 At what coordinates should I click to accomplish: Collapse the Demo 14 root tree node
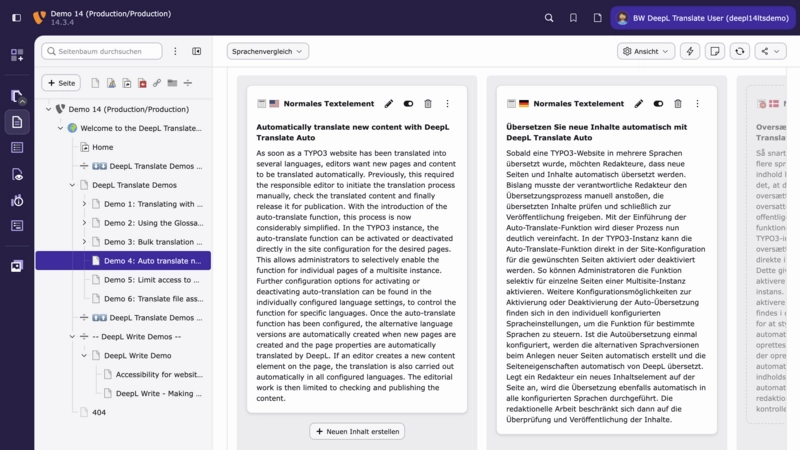[48, 109]
